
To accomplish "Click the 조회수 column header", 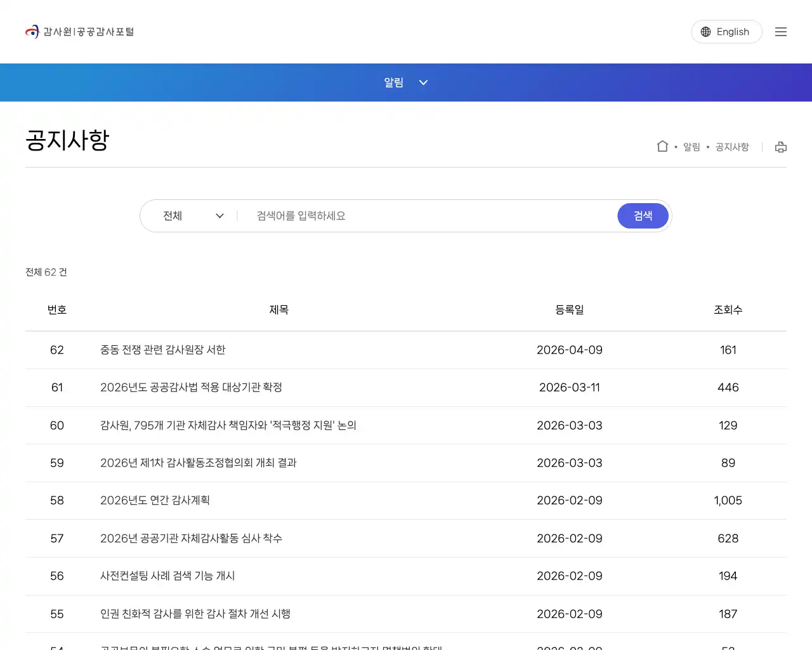I will (x=728, y=310).
